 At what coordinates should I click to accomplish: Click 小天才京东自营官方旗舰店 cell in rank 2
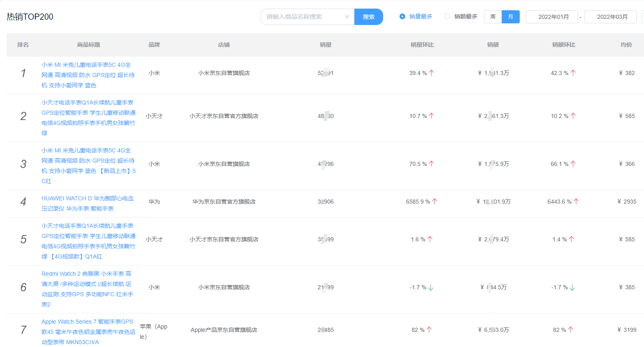tap(224, 116)
